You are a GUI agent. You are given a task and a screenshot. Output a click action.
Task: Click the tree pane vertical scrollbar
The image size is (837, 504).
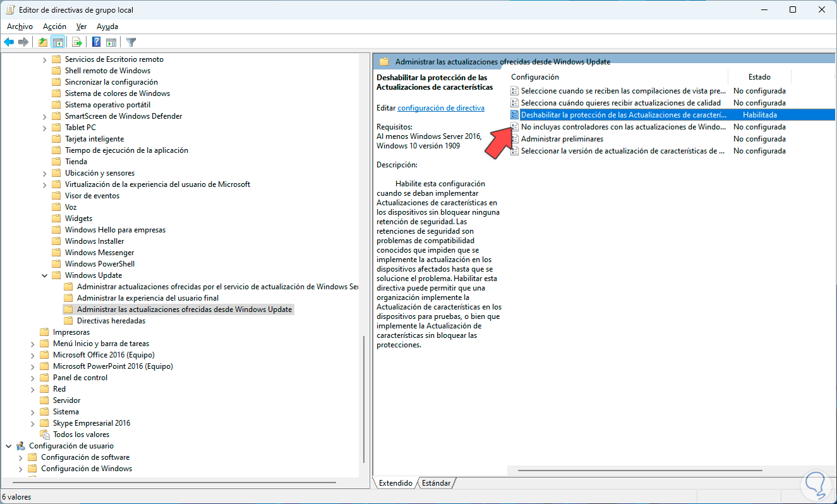click(363, 398)
